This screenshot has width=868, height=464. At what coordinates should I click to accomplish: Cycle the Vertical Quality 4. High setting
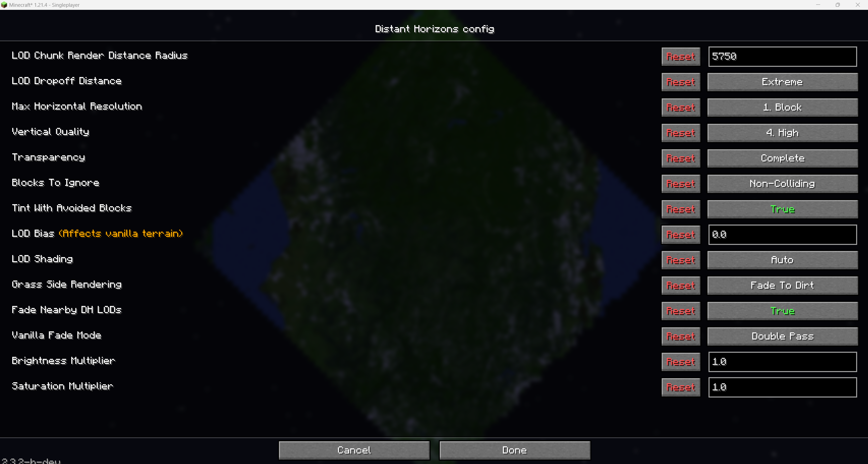(x=782, y=133)
